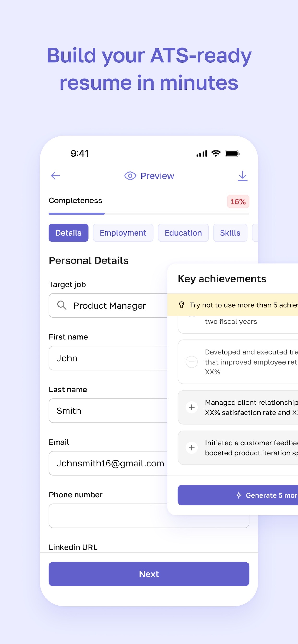Switch to the Employment tab
Screen dimensions: 298x644
(x=123, y=233)
